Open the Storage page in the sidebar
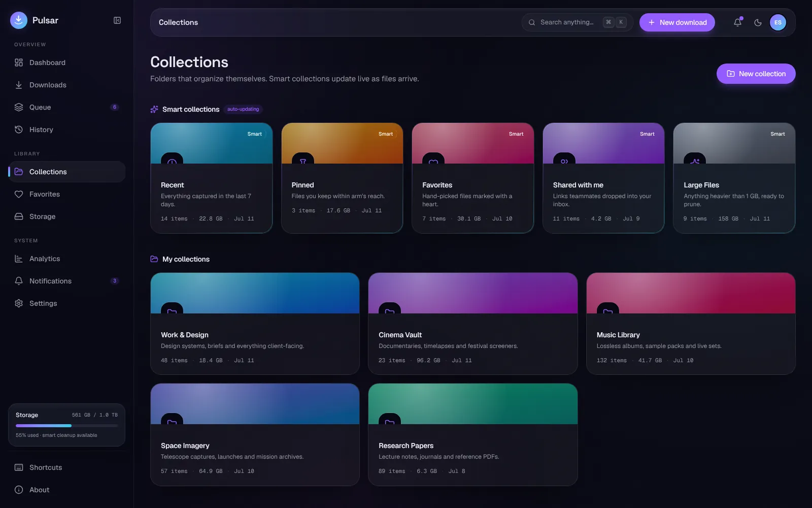Image resolution: width=812 pixels, height=508 pixels. (66, 216)
